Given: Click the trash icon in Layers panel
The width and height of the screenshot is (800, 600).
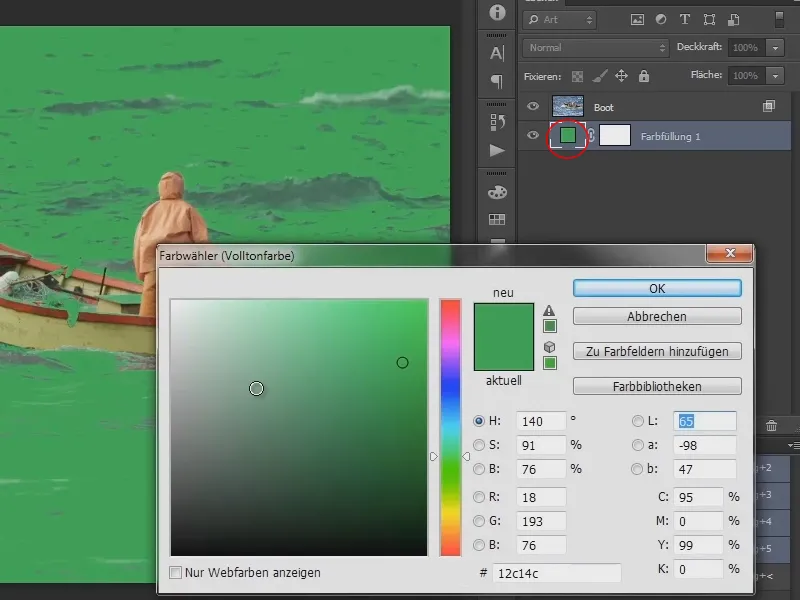Looking at the screenshot, I should click(771, 425).
